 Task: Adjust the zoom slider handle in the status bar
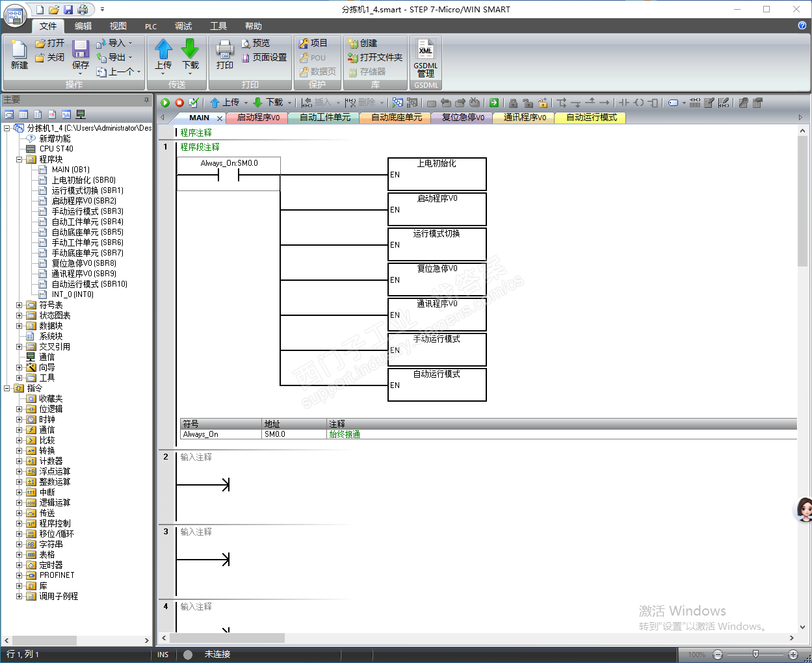pyautogui.click(x=755, y=655)
